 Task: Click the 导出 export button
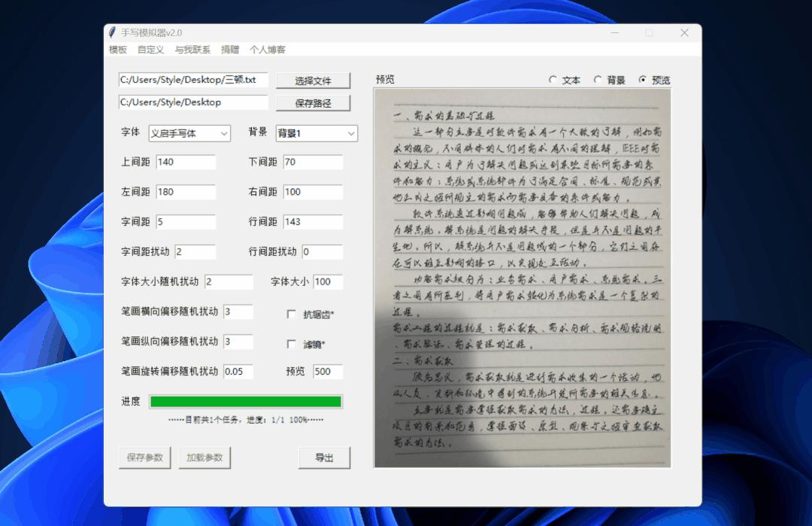[324, 458]
